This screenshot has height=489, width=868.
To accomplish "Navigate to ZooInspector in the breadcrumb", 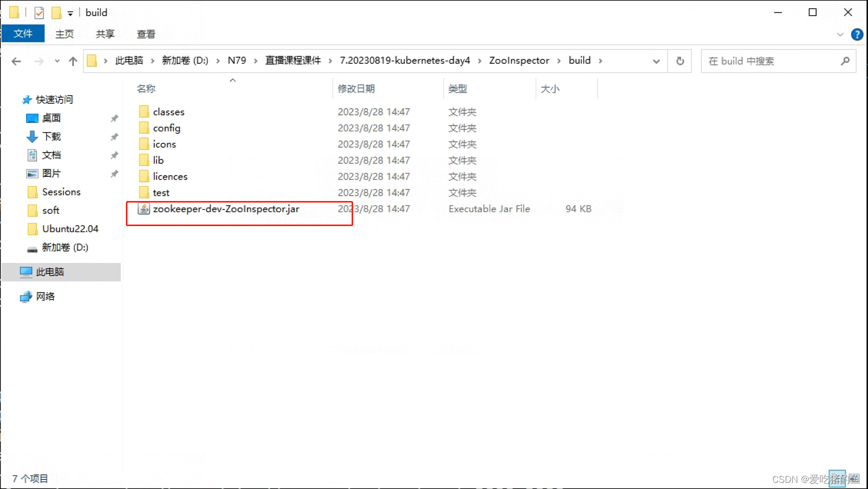I will point(519,61).
